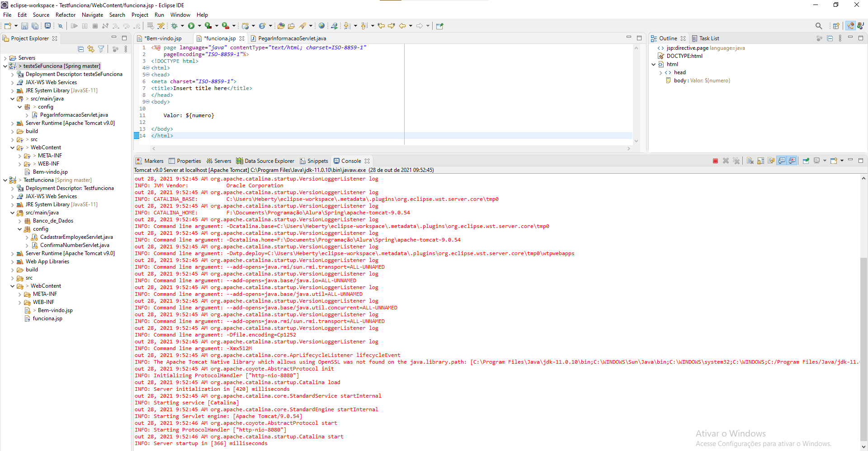This screenshot has height=451, width=868.
Task: Click the editor vertical scrollbar down arrow
Action: point(636,141)
